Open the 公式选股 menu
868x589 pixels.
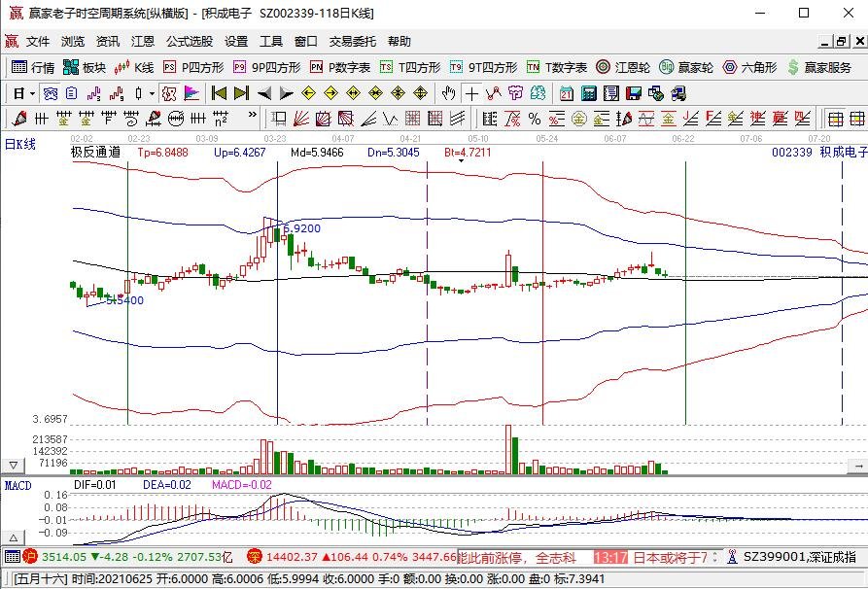(190, 42)
